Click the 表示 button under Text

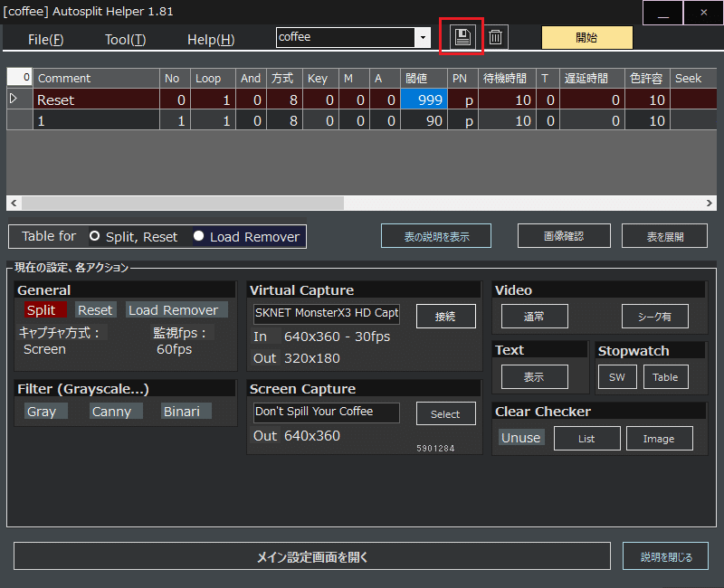point(535,376)
